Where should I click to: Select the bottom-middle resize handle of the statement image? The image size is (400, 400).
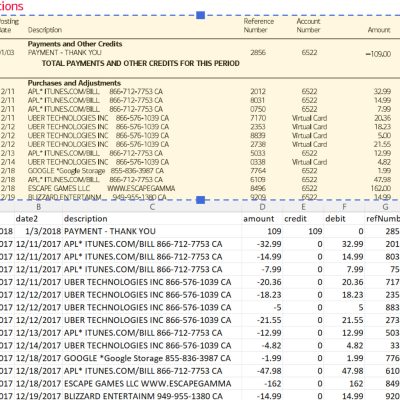(x=200, y=200)
